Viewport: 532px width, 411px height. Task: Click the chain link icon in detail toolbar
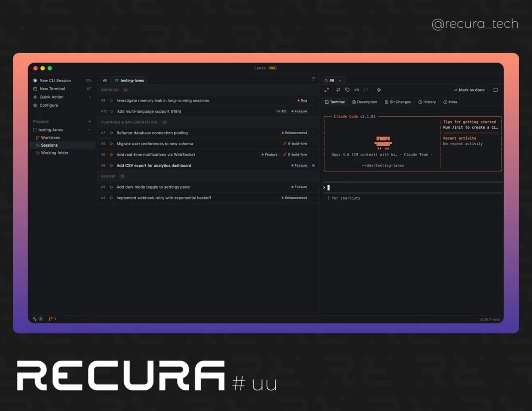[x=357, y=90]
